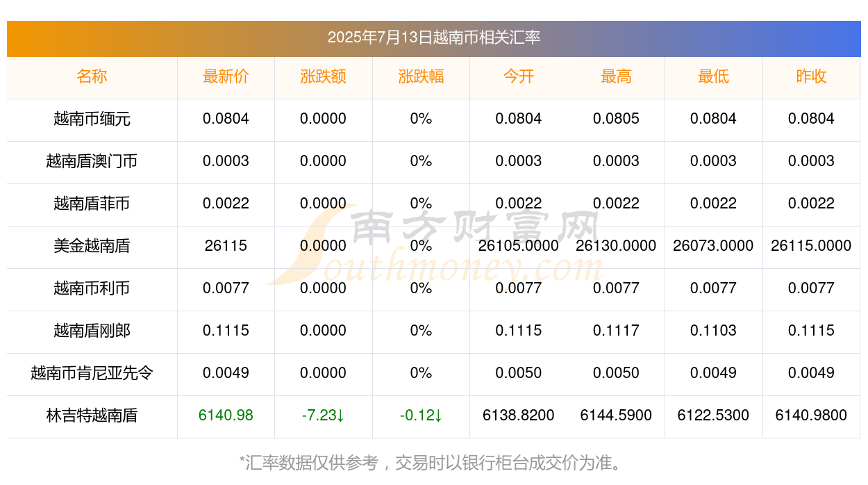Click the open value 6138.8200
The height and width of the screenshot is (485, 868).
[519, 416]
